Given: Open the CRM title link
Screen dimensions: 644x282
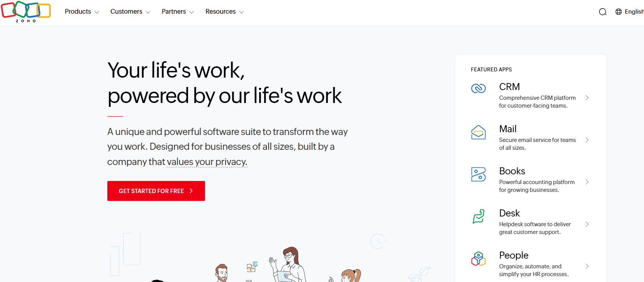Looking at the screenshot, I should pyautogui.click(x=509, y=87).
